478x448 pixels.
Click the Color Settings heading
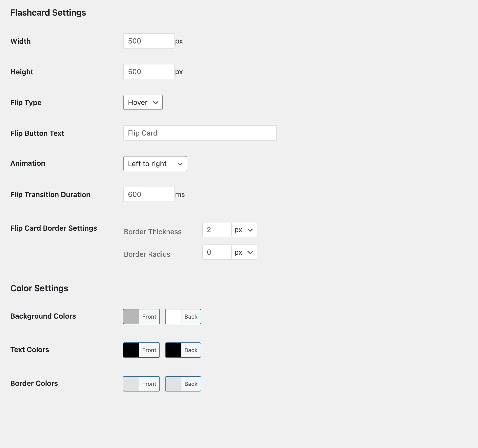click(39, 288)
